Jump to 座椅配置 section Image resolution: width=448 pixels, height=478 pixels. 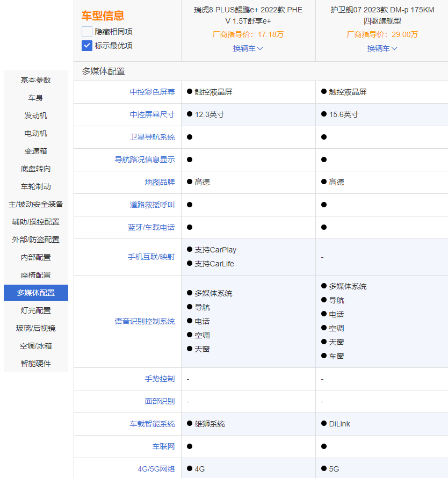coord(36,275)
